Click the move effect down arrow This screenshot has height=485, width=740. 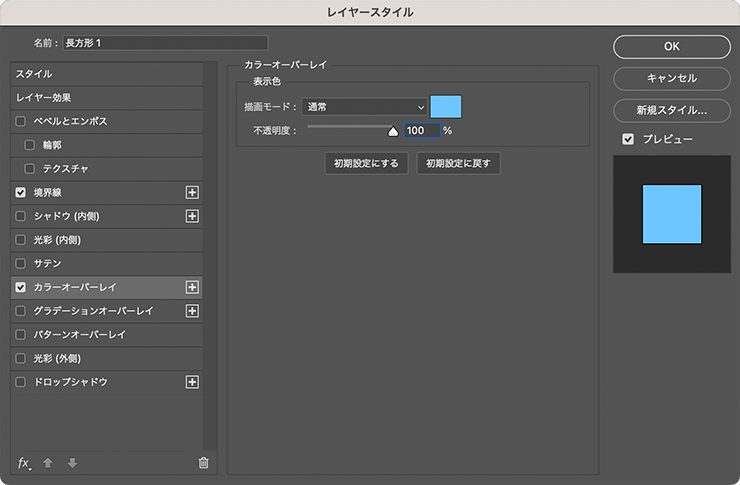[72, 463]
